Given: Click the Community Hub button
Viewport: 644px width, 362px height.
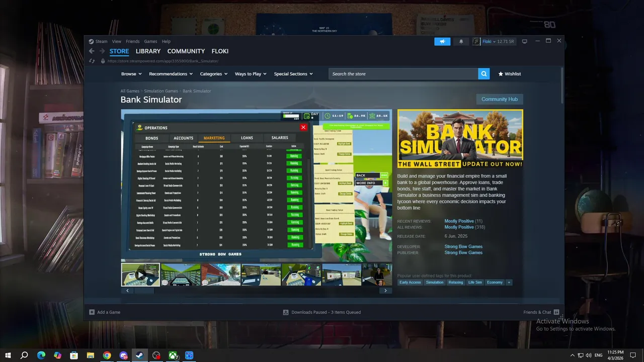Looking at the screenshot, I should [500, 99].
